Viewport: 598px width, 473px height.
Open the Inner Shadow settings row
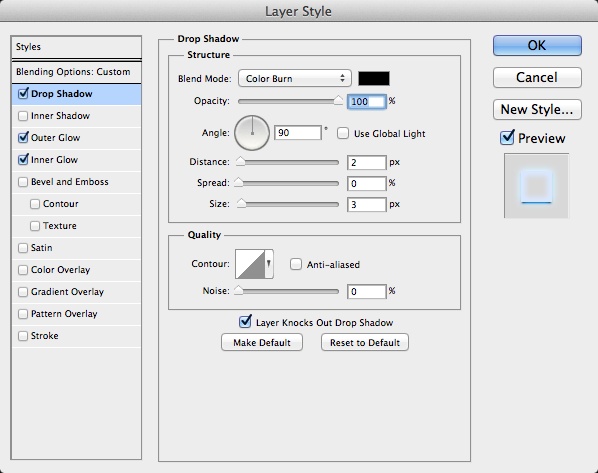[77, 116]
